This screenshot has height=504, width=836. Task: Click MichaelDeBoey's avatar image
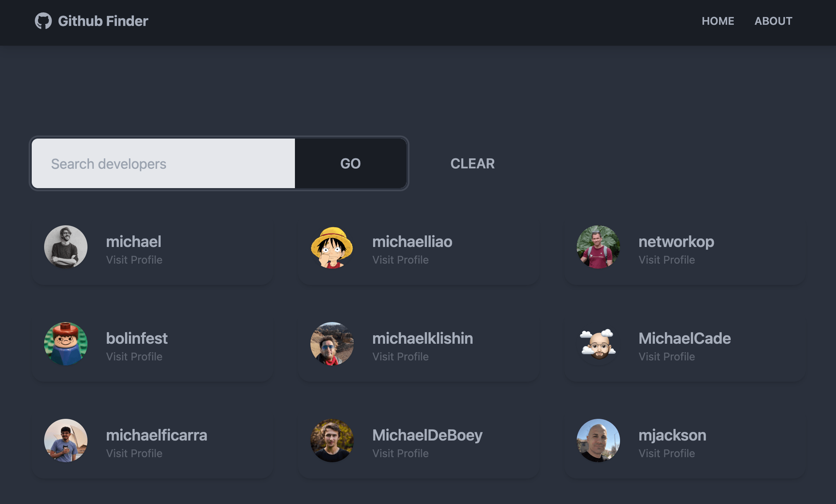click(x=332, y=441)
